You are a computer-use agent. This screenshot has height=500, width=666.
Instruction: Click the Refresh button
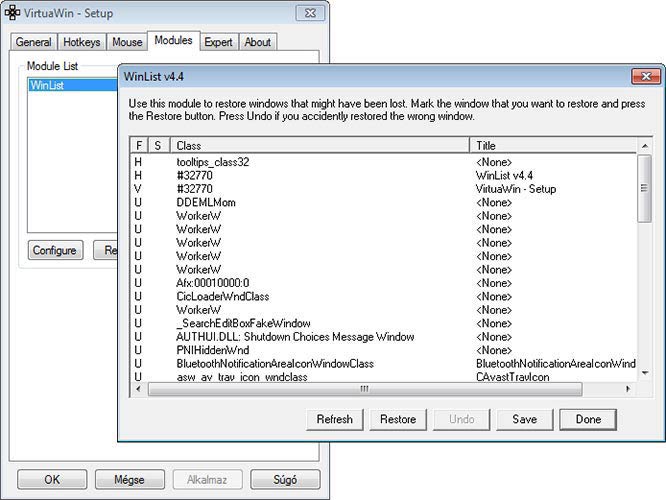pyautogui.click(x=334, y=419)
